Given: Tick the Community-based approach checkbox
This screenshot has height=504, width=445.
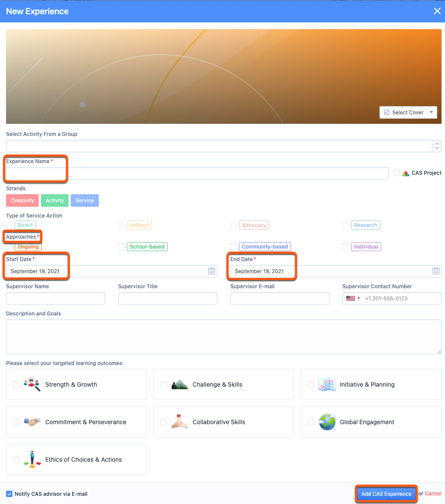Looking at the screenshot, I should [234, 246].
